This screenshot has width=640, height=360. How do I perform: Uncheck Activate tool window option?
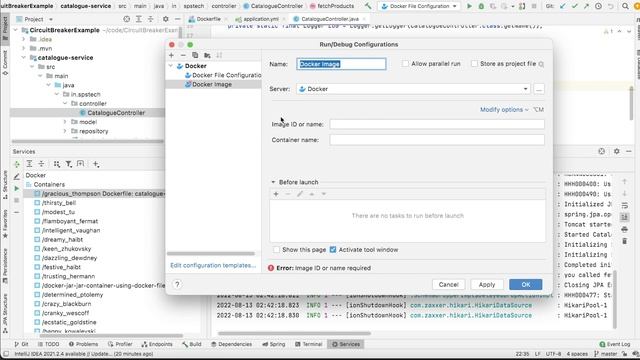(x=333, y=249)
